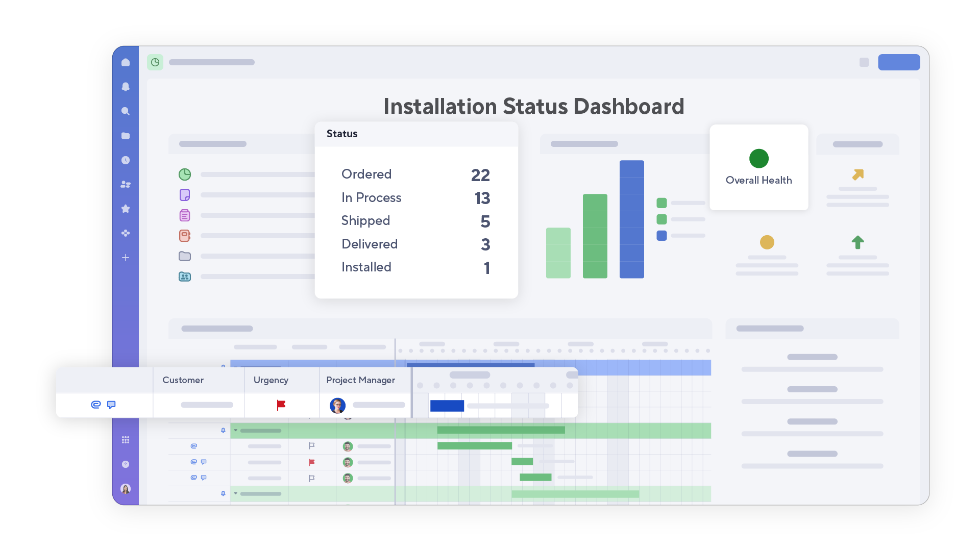Select the search icon in the sidebar

126,111
